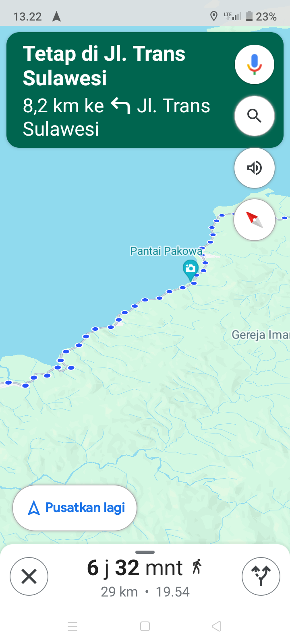Tap the voice search microphone icon
The height and width of the screenshot is (644, 290).
255,64
